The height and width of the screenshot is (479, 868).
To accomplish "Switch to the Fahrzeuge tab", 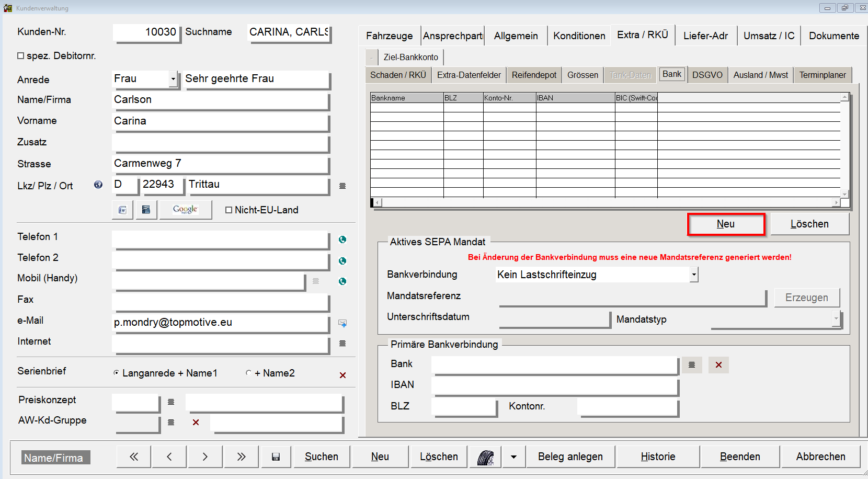I will tap(389, 36).
